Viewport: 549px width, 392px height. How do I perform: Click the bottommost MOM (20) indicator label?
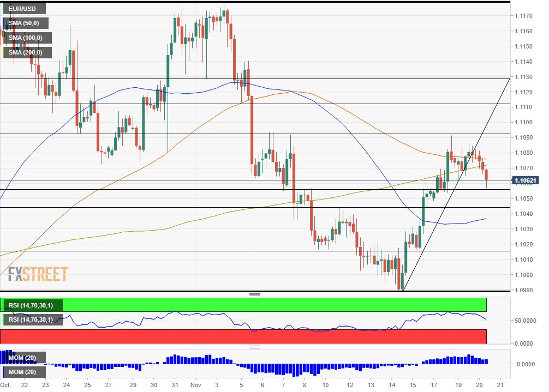tap(23, 372)
